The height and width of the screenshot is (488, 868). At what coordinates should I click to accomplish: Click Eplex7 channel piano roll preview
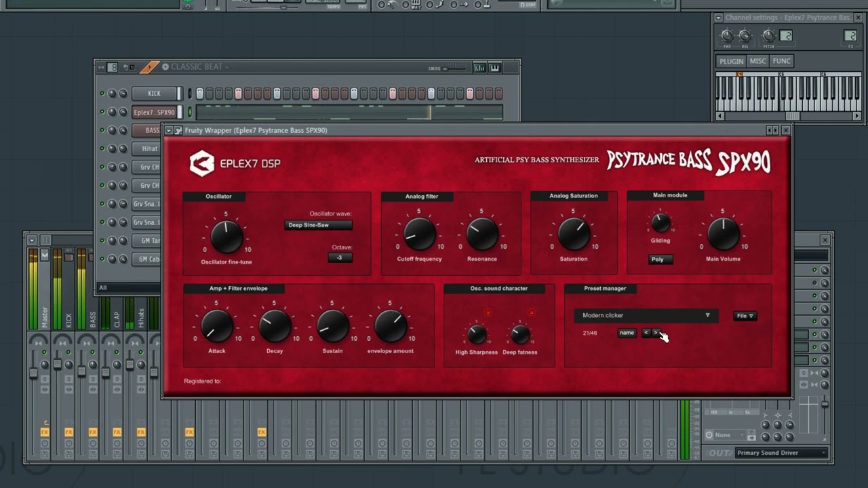pyautogui.click(x=349, y=113)
